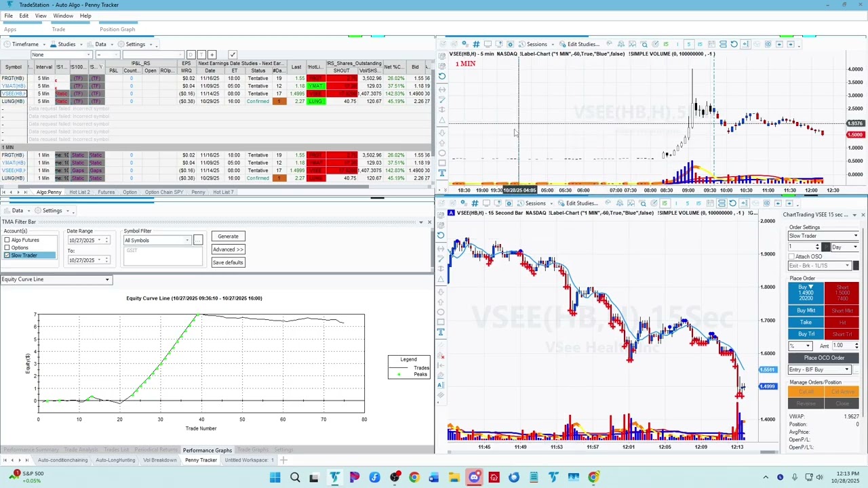Click Place OCO Order button
The width and height of the screenshot is (868, 488).
tap(824, 358)
